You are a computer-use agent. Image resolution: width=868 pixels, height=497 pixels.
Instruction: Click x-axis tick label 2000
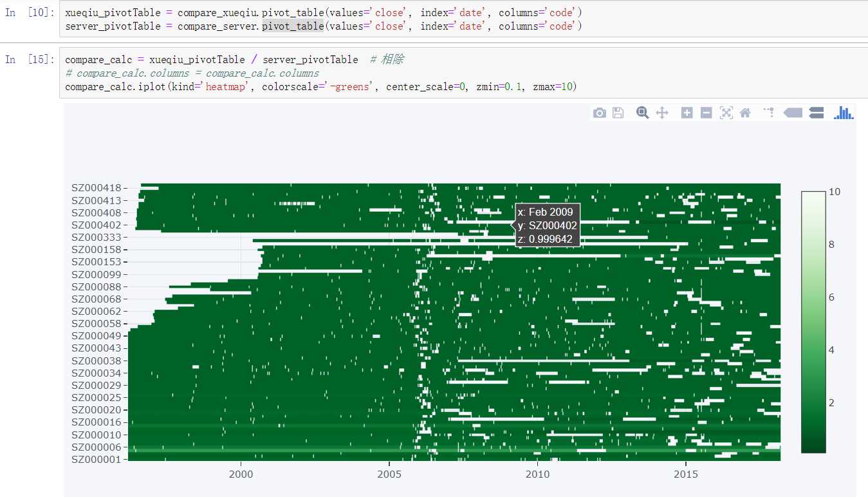pos(241,474)
